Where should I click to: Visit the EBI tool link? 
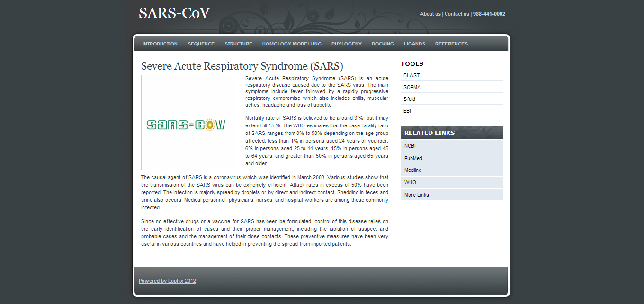click(x=407, y=110)
